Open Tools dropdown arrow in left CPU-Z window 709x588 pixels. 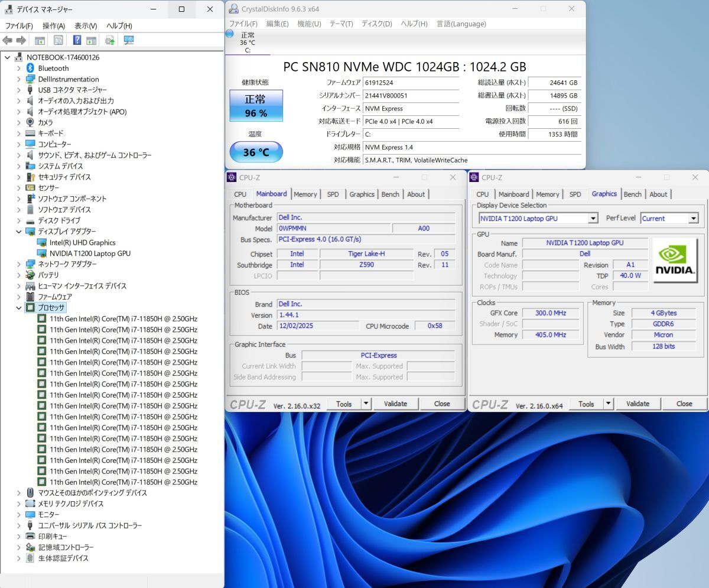(366, 404)
